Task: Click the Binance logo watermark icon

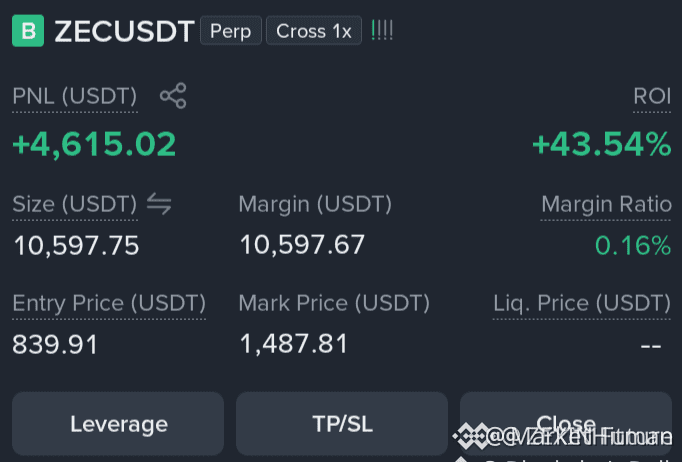Action: (470, 436)
